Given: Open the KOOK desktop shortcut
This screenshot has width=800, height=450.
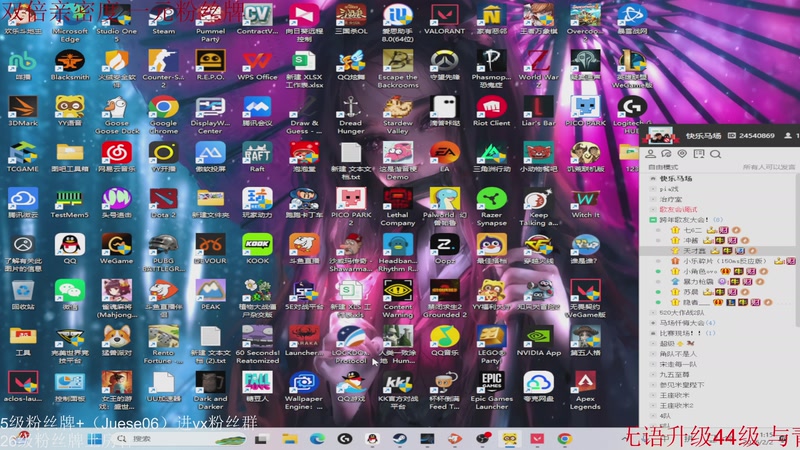Looking at the screenshot, I should click(257, 249).
